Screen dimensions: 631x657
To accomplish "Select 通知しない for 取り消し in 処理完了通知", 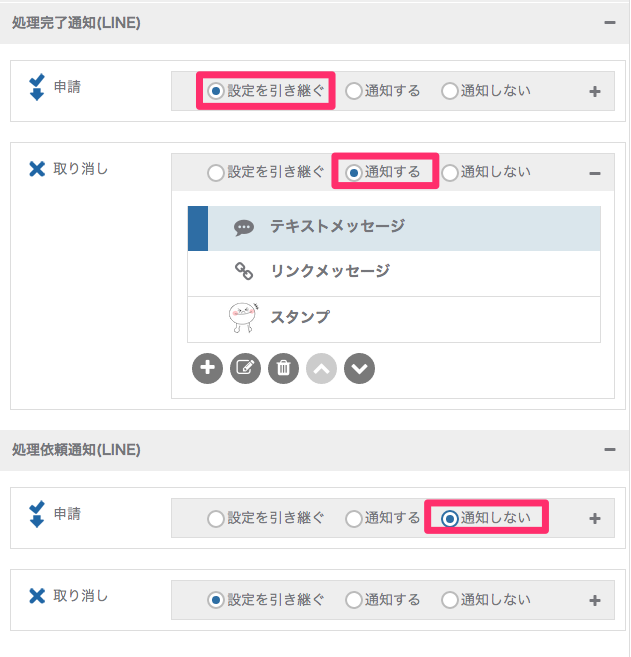I will point(450,173).
